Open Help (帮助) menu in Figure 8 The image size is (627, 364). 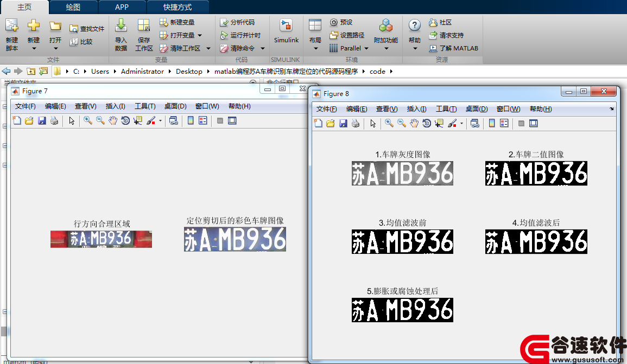541,108
